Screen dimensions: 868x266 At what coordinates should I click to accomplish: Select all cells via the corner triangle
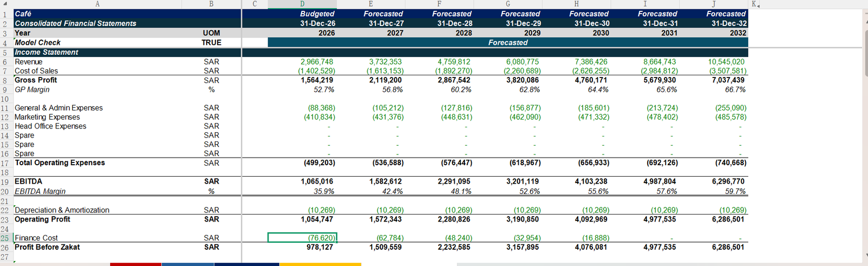click(5, 4)
